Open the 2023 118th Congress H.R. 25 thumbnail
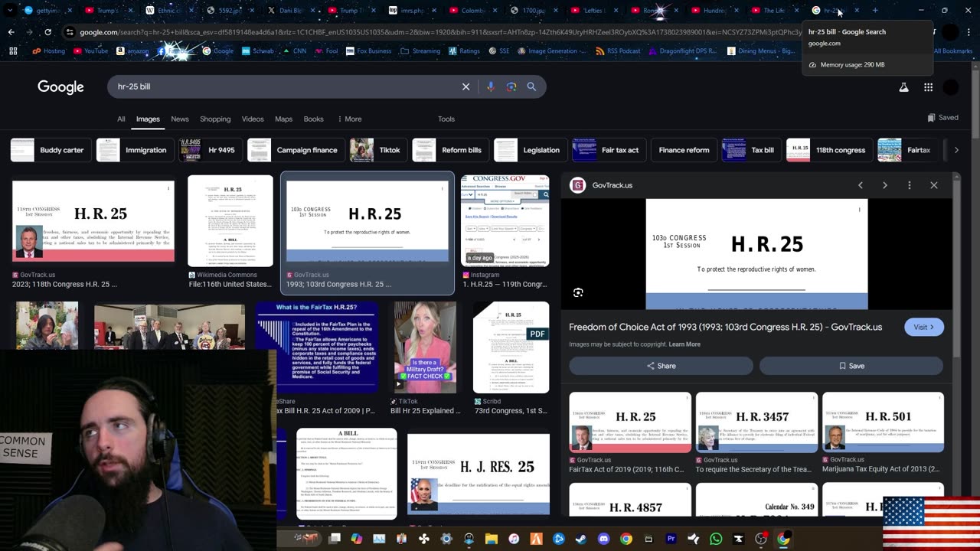Image resolution: width=980 pixels, height=551 pixels. (x=93, y=221)
